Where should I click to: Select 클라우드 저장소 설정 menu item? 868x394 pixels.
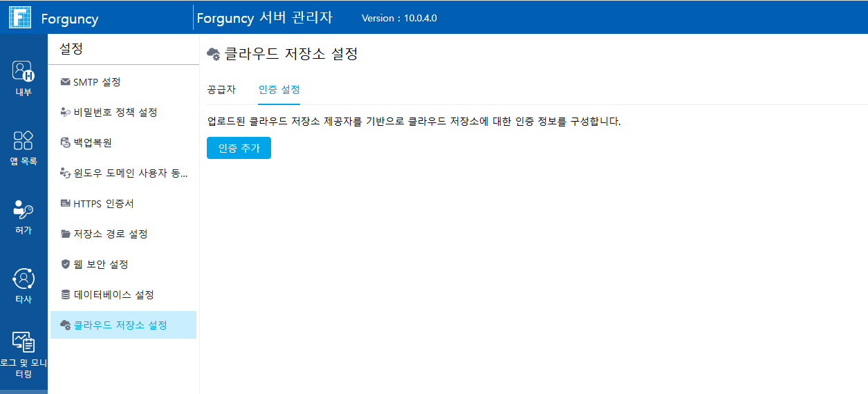[x=123, y=325]
